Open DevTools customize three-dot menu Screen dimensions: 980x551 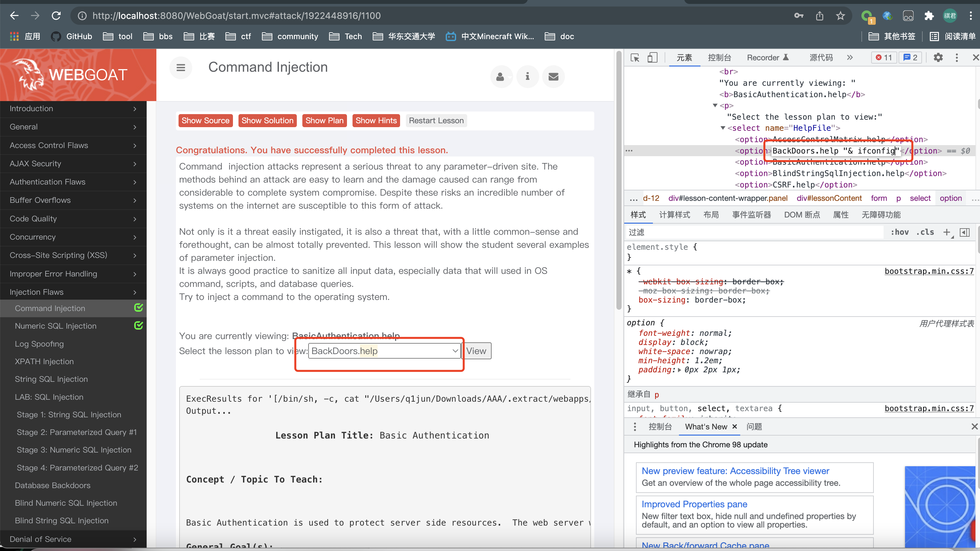[x=957, y=57]
